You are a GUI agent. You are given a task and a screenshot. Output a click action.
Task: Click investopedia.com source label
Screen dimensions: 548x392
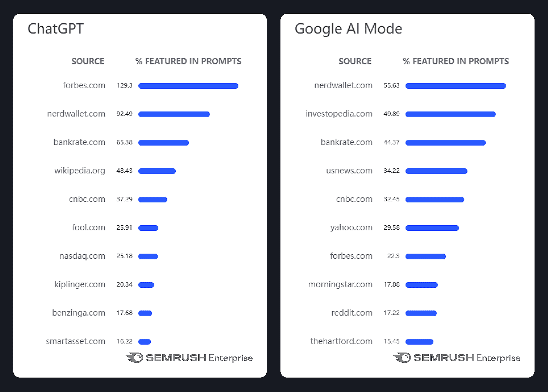pos(339,114)
